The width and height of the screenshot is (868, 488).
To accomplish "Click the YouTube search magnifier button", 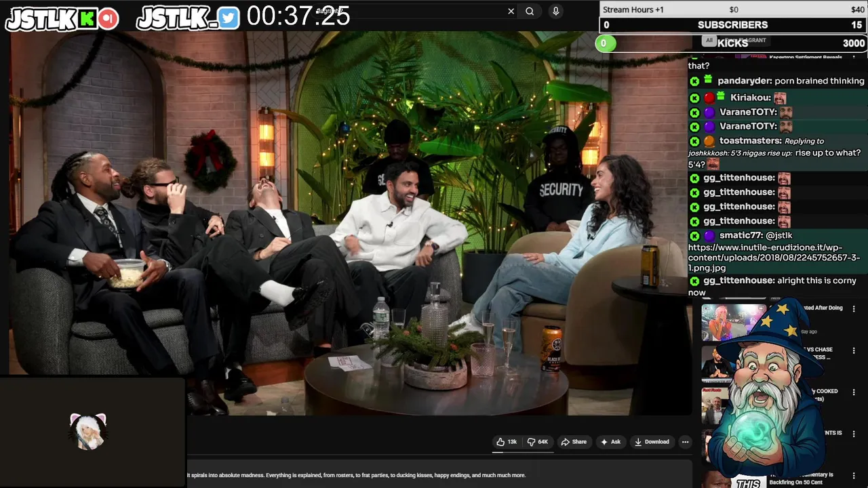I will (x=530, y=11).
